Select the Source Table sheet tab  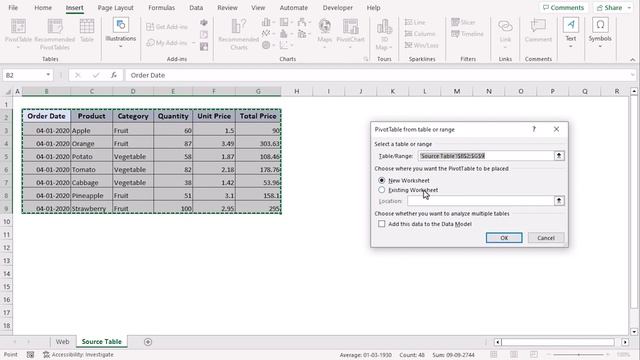point(102,342)
